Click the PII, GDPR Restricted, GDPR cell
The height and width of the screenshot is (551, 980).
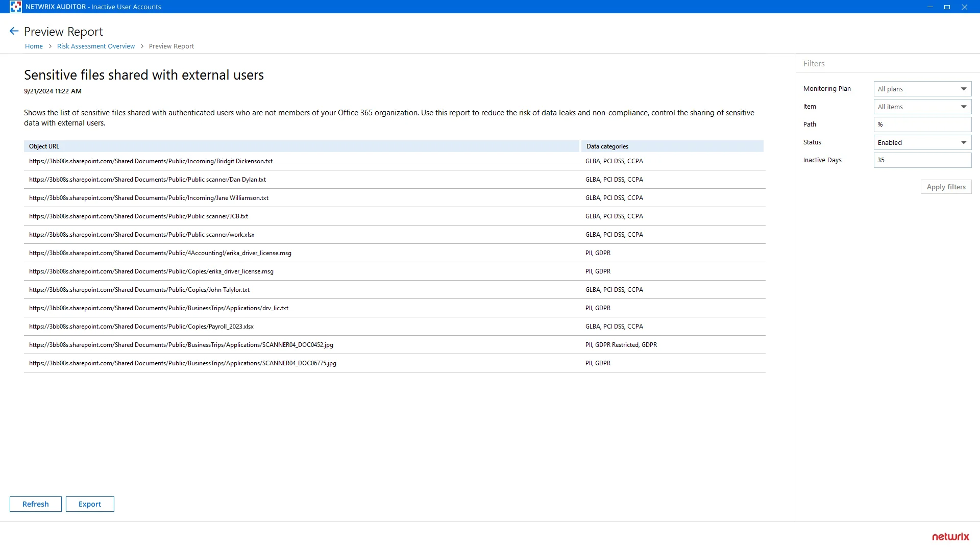coord(621,345)
